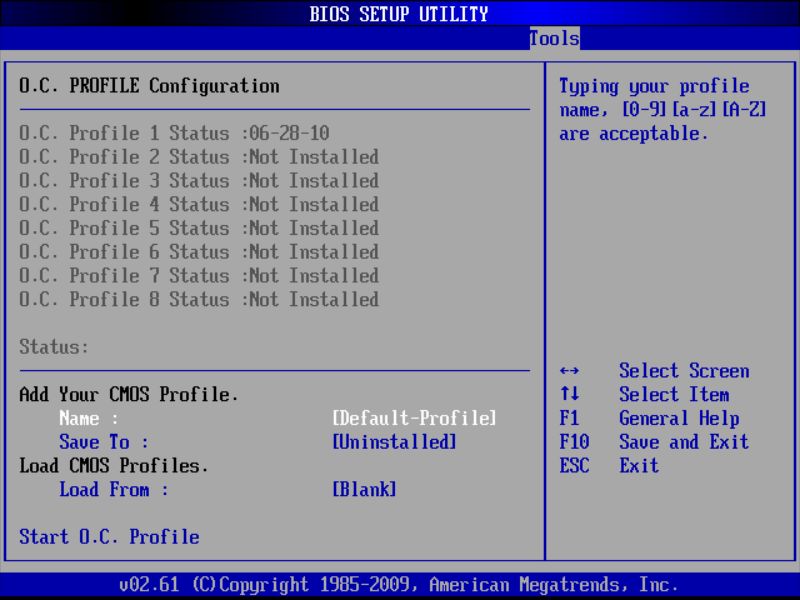
Task: Click the Typing your profile name help text
Action: (x=662, y=110)
